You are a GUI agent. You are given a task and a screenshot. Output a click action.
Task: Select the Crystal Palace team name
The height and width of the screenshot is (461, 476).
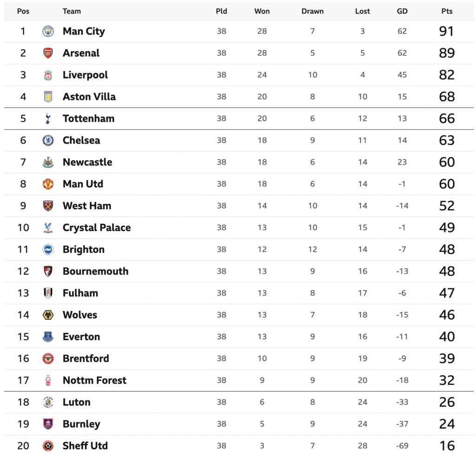click(97, 228)
